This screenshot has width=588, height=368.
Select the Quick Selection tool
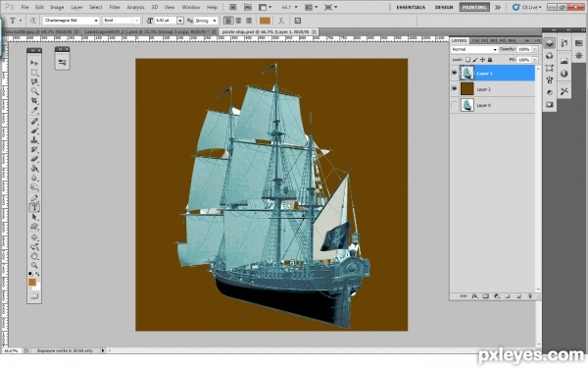click(34, 91)
